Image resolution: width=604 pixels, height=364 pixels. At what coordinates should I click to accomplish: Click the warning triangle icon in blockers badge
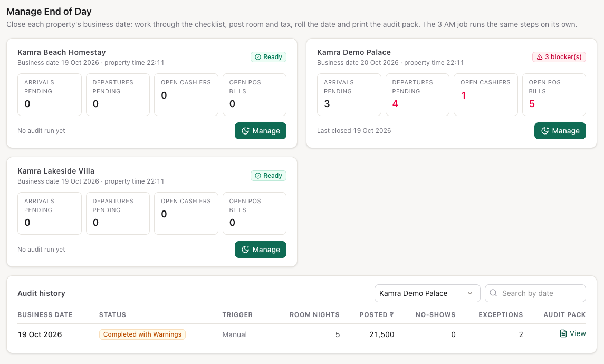point(540,57)
